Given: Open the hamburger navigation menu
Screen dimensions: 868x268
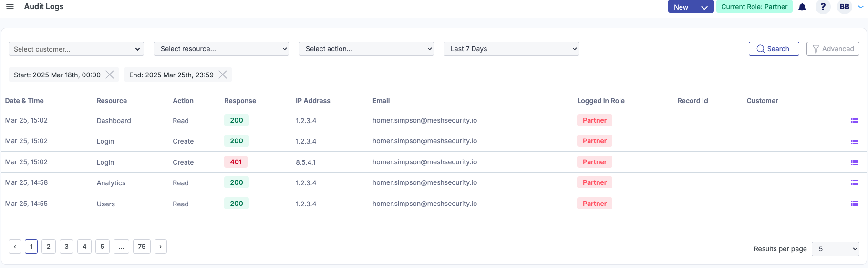Looking at the screenshot, I should tap(10, 7).
